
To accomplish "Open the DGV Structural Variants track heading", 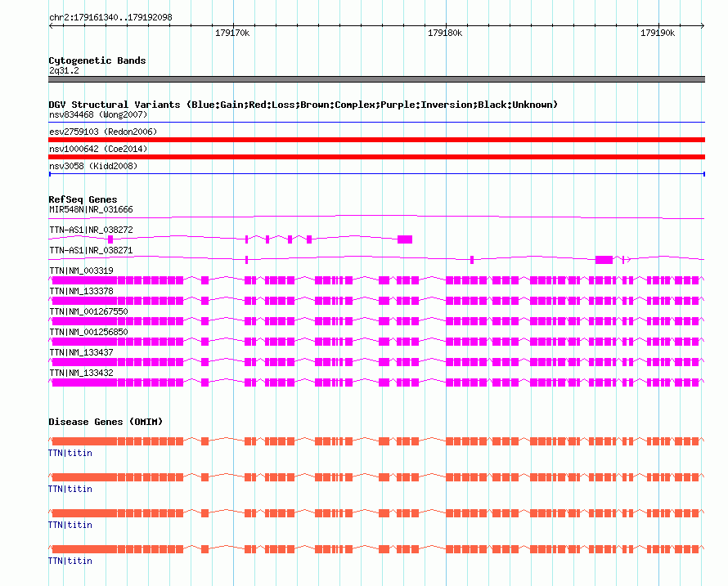I will tap(303, 105).
